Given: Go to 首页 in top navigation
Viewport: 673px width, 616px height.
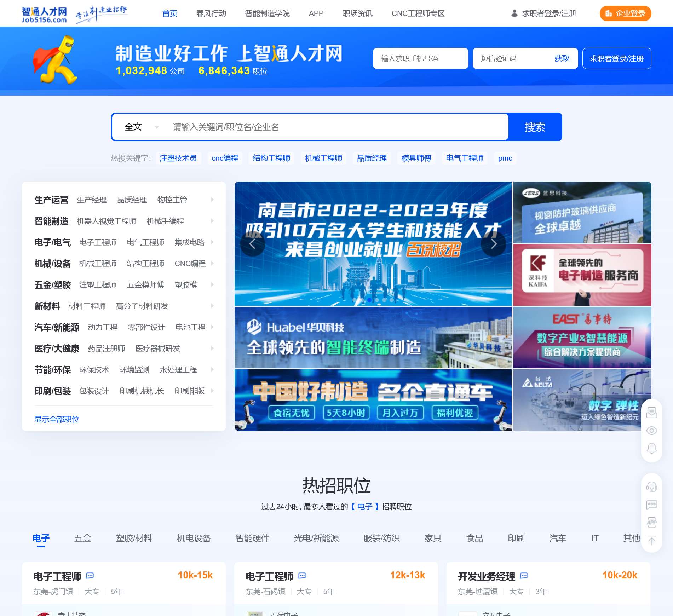Looking at the screenshot, I should 169,13.
